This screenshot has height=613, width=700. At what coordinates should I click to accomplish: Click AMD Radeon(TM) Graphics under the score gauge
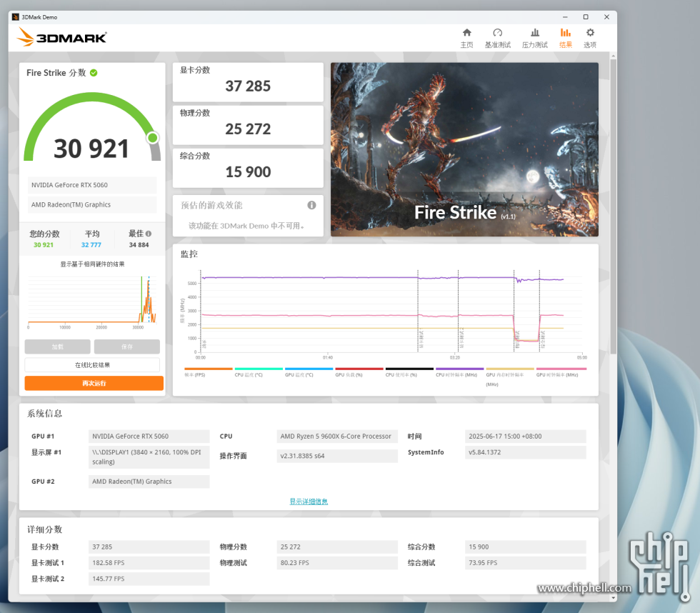[92, 204]
